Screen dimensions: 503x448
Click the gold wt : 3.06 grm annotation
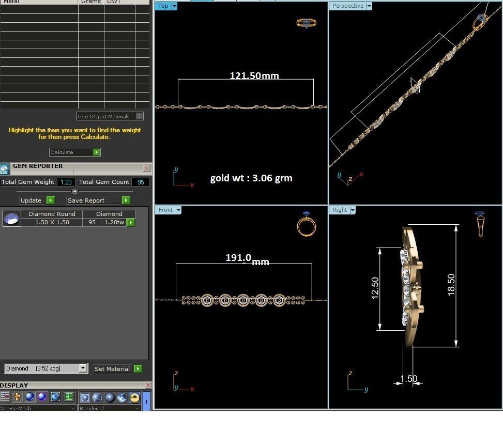(251, 178)
